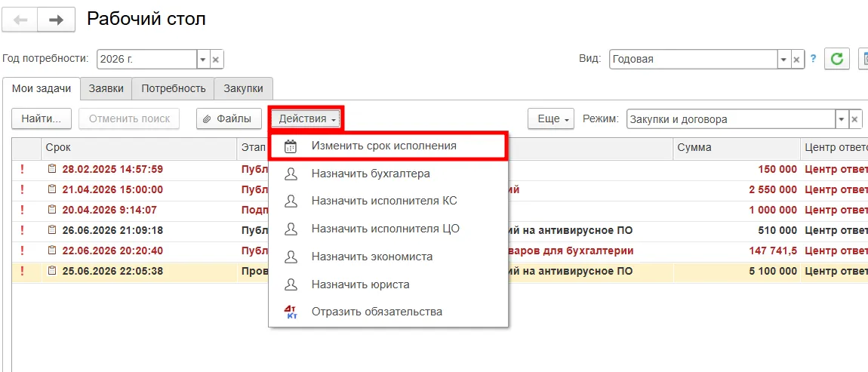Refresh list with the green arrow icon
The image size is (868, 372).
coord(837,59)
